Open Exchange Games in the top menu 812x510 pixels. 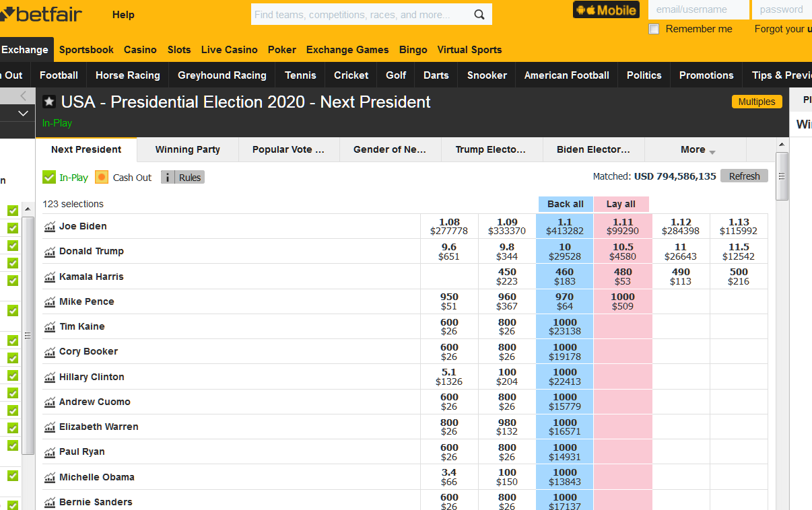pos(347,50)
